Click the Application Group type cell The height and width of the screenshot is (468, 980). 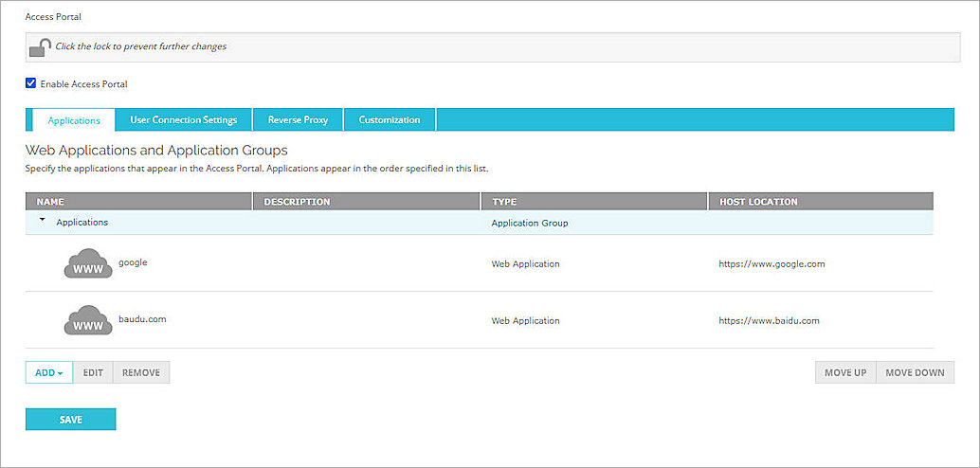(530, 223)
